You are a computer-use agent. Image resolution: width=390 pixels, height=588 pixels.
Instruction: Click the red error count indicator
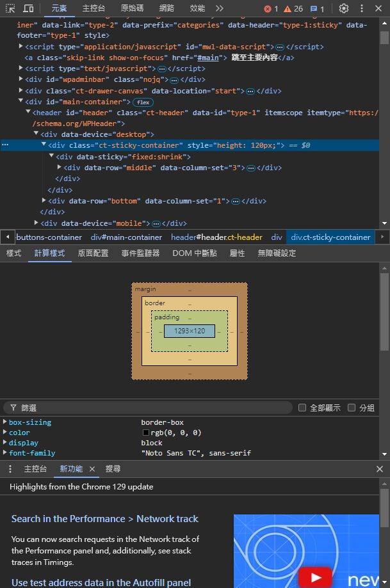(271, 8)
